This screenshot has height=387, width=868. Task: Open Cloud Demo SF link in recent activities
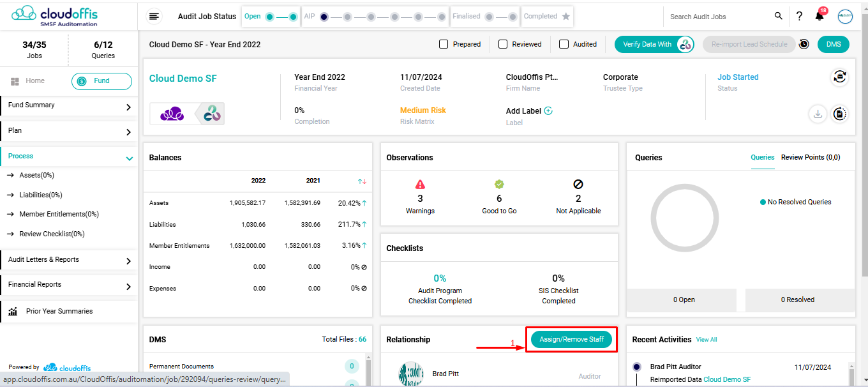coord(727,379)
